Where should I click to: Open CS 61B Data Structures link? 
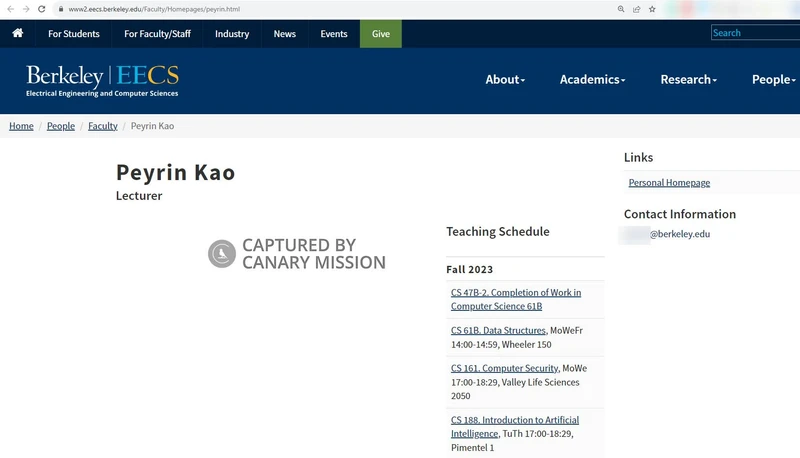click(498, 330)
